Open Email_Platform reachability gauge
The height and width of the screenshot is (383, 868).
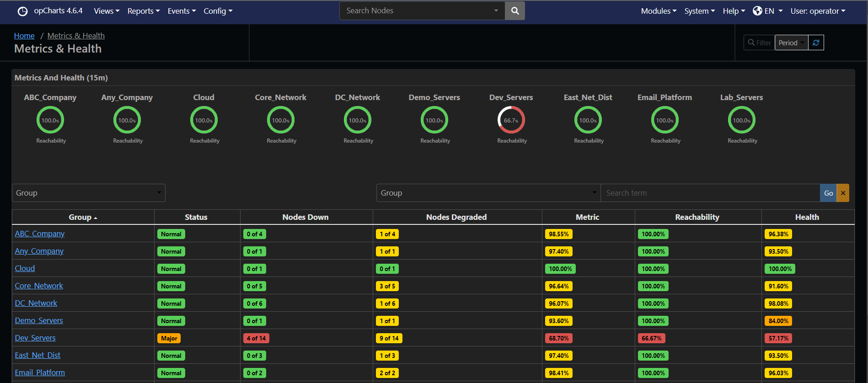(x=665, y=120)
